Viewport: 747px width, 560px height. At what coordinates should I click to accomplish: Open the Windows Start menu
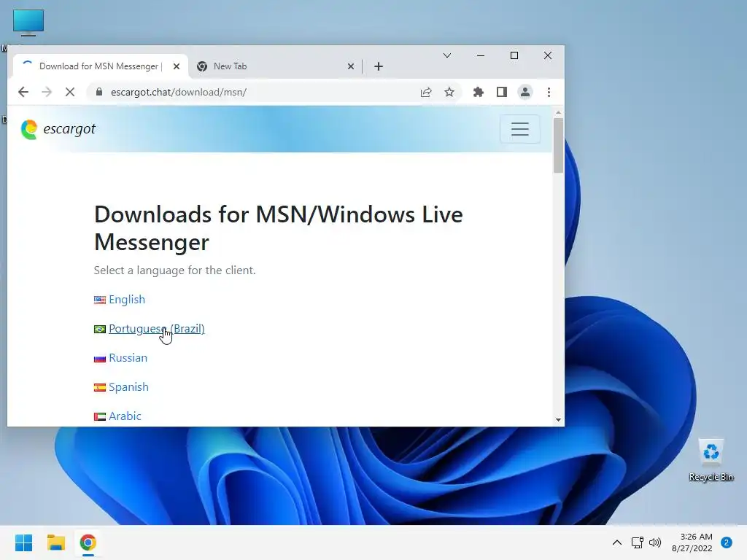pyautogui.click(x=24, y=542)
